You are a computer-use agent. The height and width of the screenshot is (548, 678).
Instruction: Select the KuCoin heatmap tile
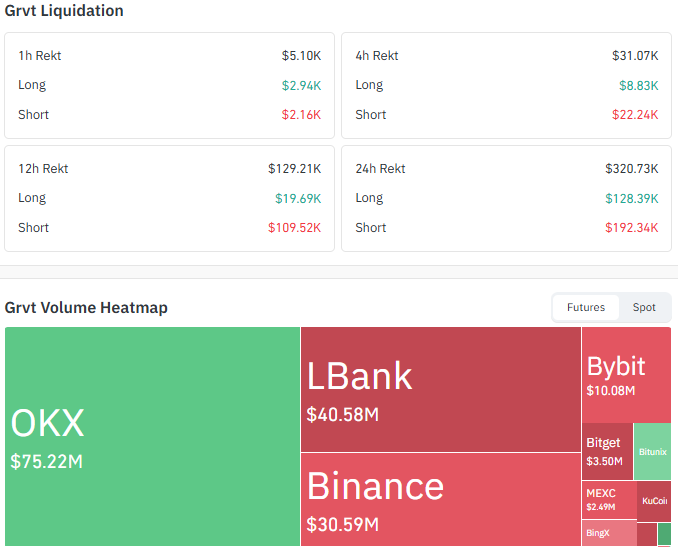point(654,501)
